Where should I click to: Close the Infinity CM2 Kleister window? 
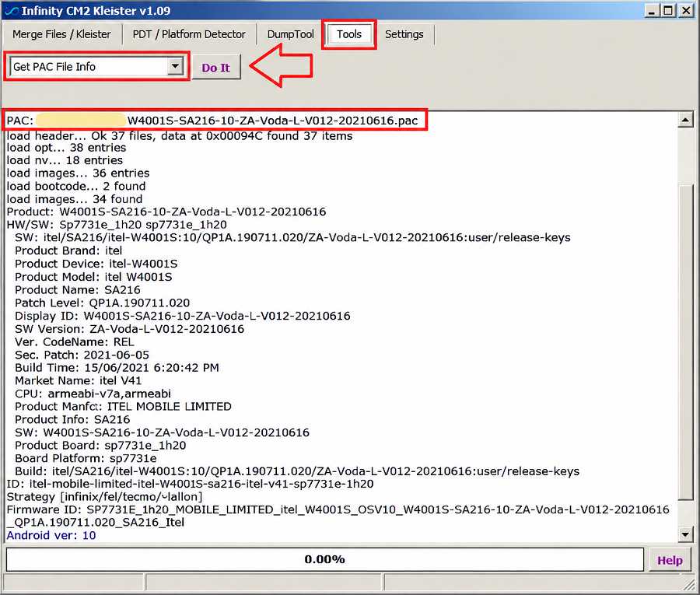pyautogui.click(x=685, y=11)
